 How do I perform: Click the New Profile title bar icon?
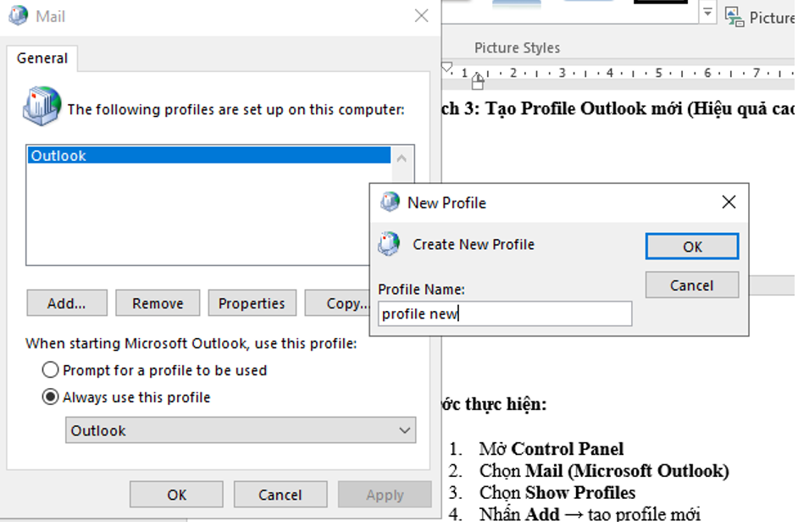[x=391, y=202]
